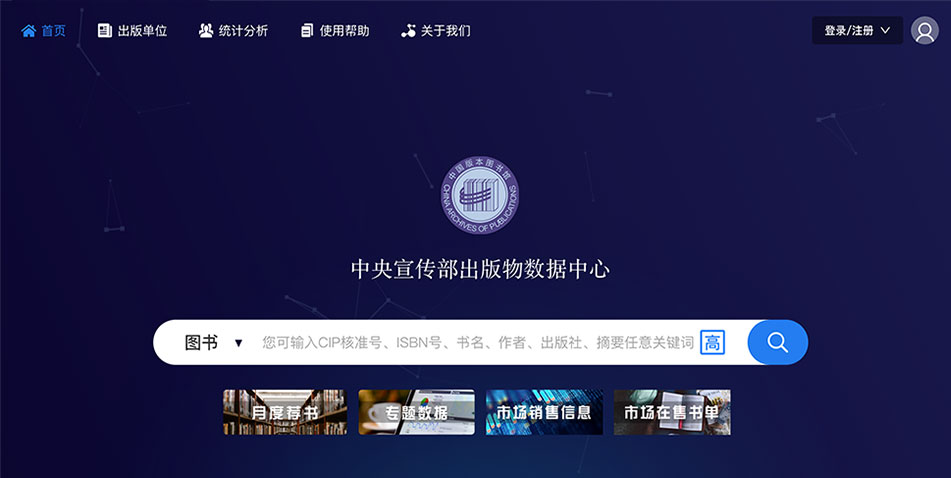This screenshot has width=951, height=478.
Task: Open the 图书 search type dropdown
Action: [213, 343]
